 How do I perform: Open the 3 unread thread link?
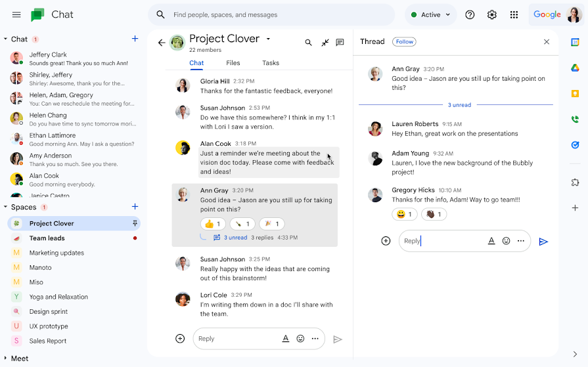pos(235,237)
